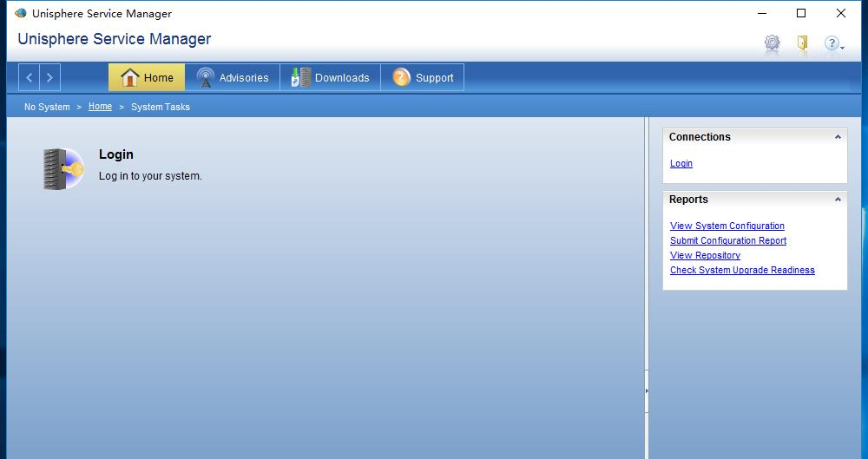
Task: Go to the Support tab
Action: [x=423, y=77]
